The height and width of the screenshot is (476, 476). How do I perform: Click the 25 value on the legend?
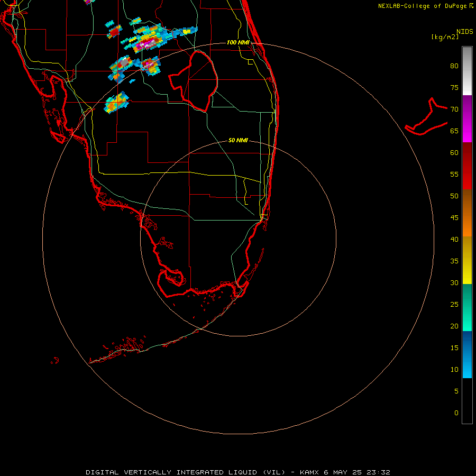click(x=454, y=305)
